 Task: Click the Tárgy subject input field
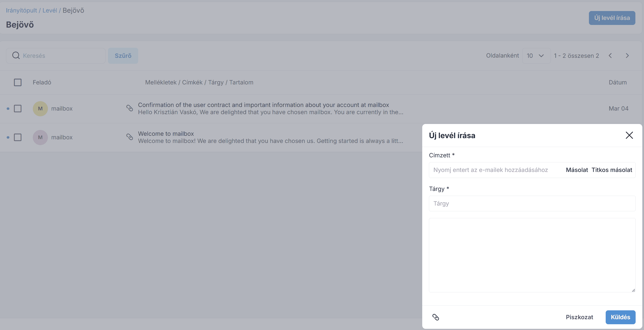click(x=532, y=204)
